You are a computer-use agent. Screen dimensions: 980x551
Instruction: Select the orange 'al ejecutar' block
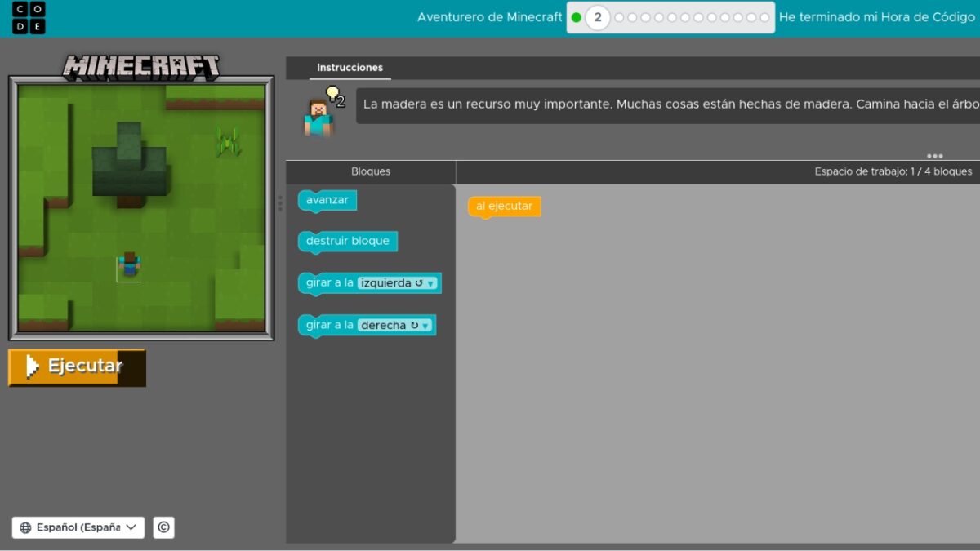point(504,207)
